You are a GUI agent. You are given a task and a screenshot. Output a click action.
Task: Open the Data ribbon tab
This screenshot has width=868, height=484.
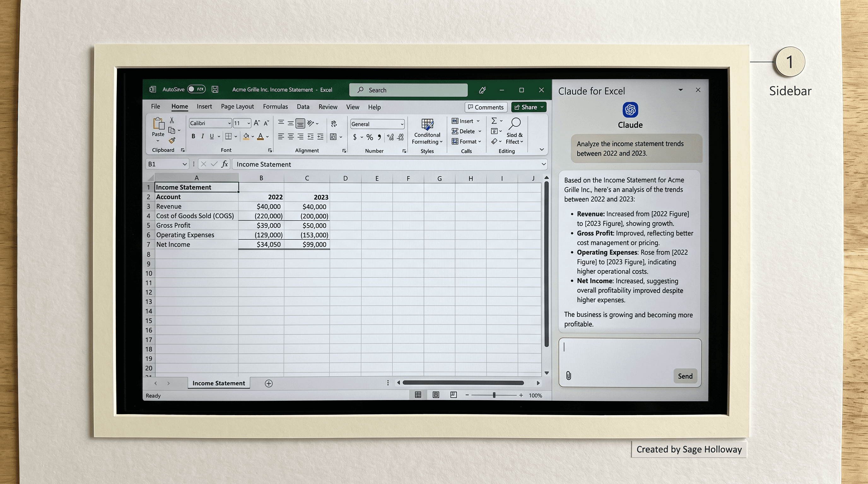pyautogui.click(x=303, y=107)
